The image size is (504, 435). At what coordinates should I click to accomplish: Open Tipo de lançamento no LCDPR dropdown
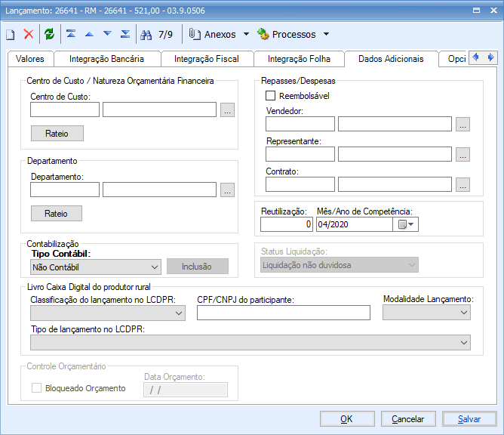point(250,342)
